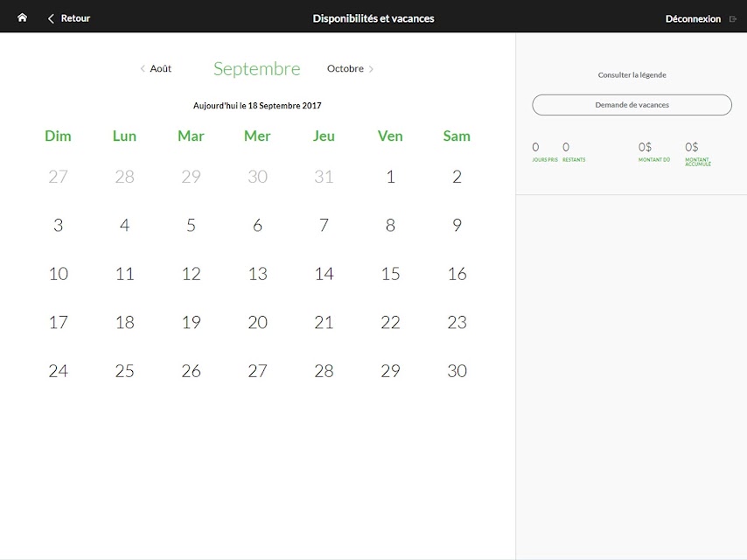Select September 3 in calendar
Screen dimensions: 747x560
click(x=58, y=225)
